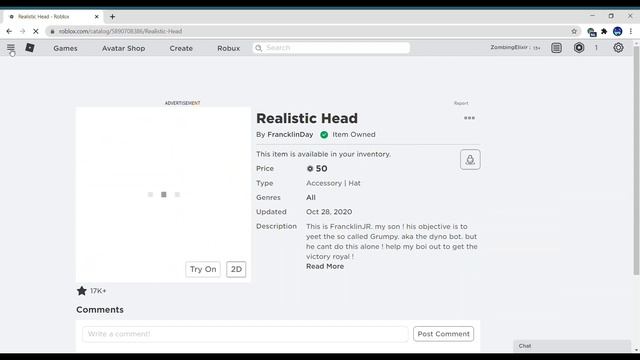
Task: Click the search magnifier icon
Action: [258, 48]
